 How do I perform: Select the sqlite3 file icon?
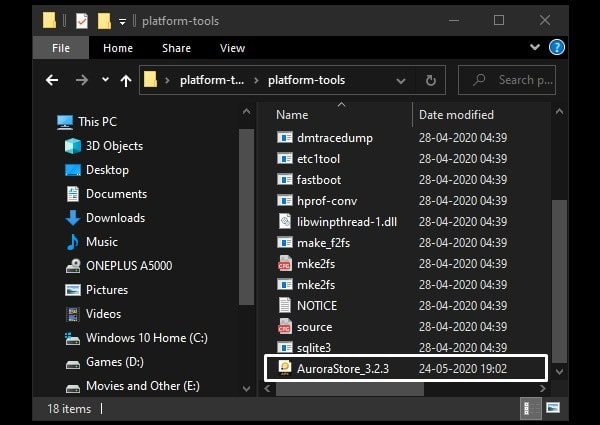point(285,347)
